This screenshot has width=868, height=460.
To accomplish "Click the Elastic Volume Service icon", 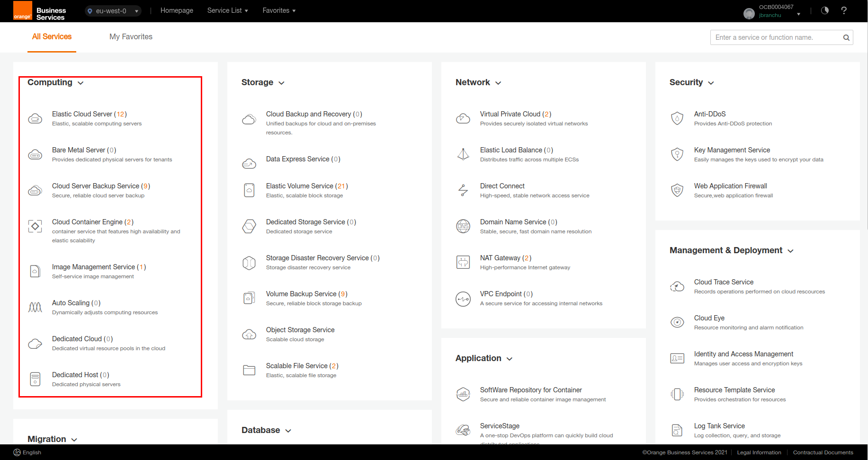I will pos(249,190).
